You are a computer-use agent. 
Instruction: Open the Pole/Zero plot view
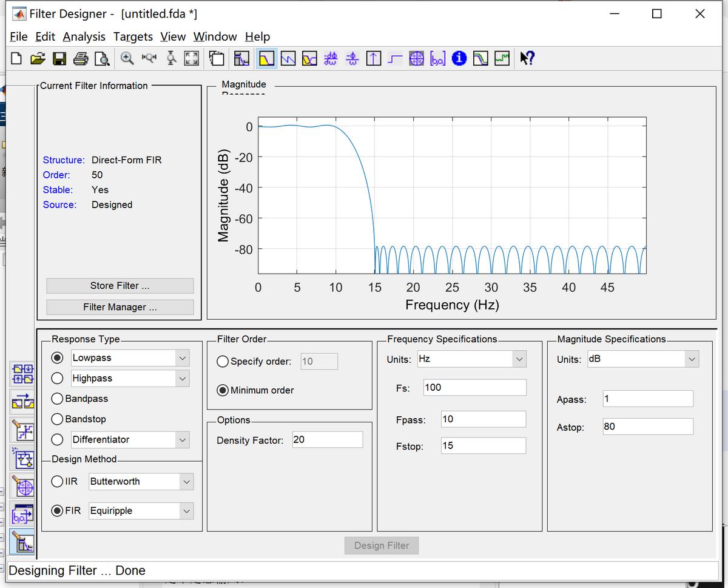click(416, 58)
